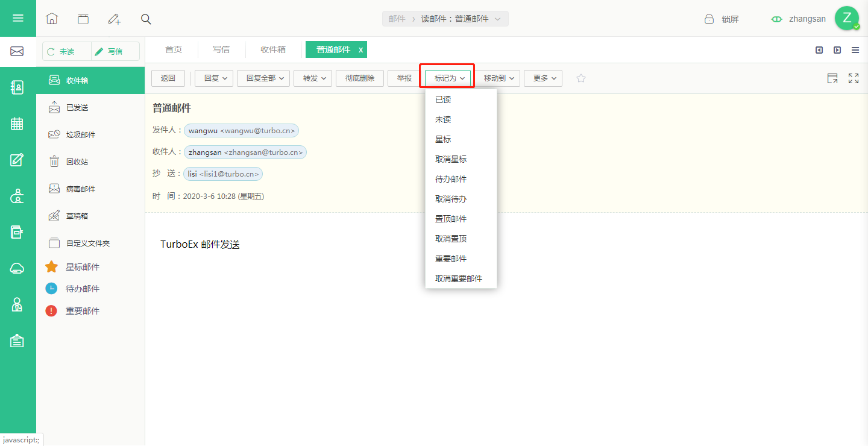868x446 pixels.
Task: Go to next tab arrow icon
Action: pyautogui.click(x=837, y=50)
